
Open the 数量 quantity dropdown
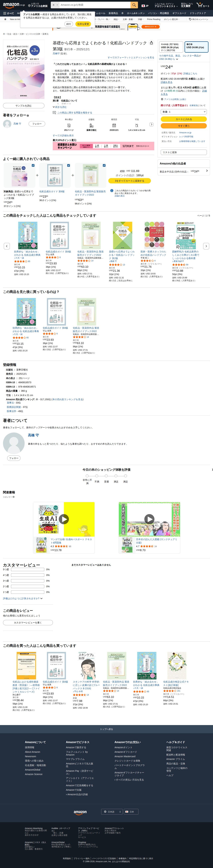coord(184,112)
